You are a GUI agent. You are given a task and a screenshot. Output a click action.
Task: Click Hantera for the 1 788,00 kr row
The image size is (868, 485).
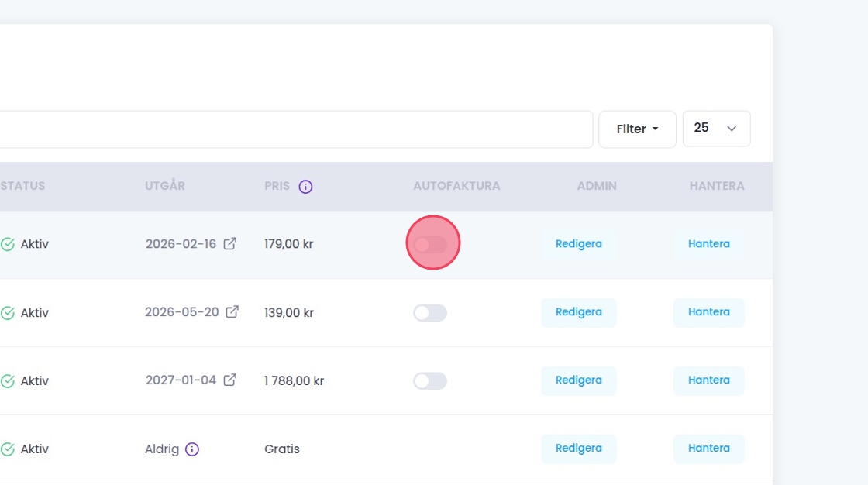point(708,380)
